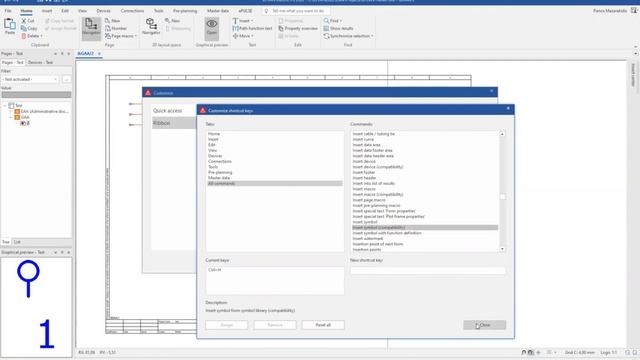Switch to the View ribbon tab
Viewport: 640px width, 360px height.
coord(82,11)
